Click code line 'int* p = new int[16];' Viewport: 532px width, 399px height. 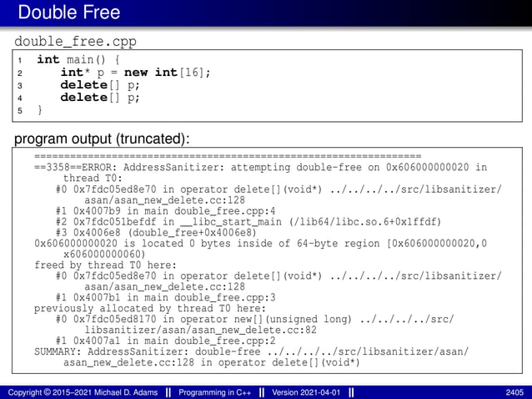coord(135,73)
